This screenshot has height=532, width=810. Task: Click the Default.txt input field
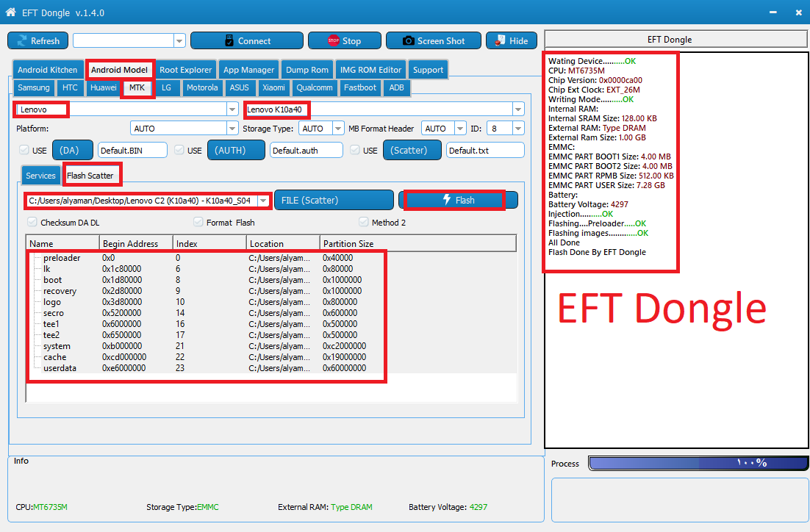point(485,151)
